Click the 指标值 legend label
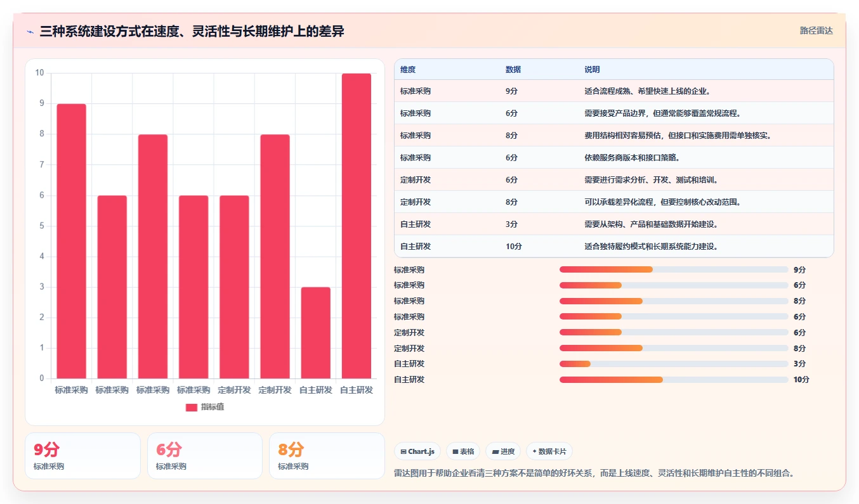This screenshot has width=859, height=504. tap(213, 408)
